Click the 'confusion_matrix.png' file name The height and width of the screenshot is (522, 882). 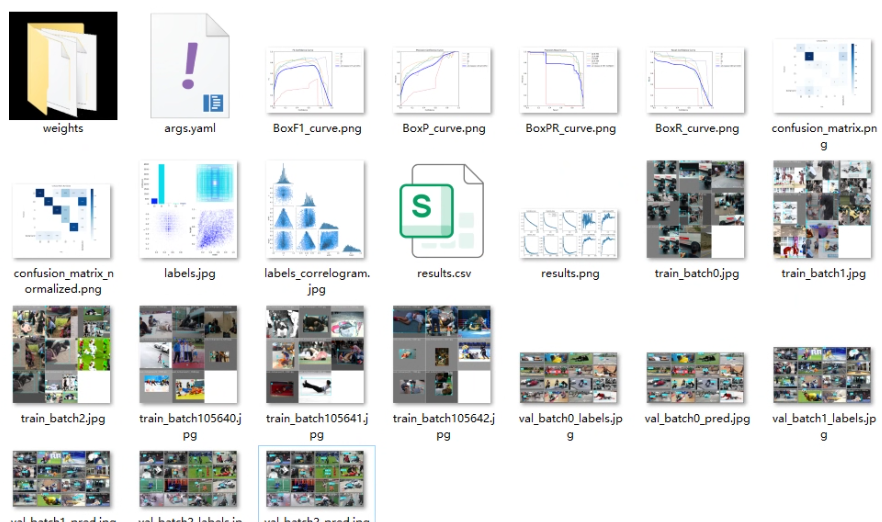click(x=824, y=136)
